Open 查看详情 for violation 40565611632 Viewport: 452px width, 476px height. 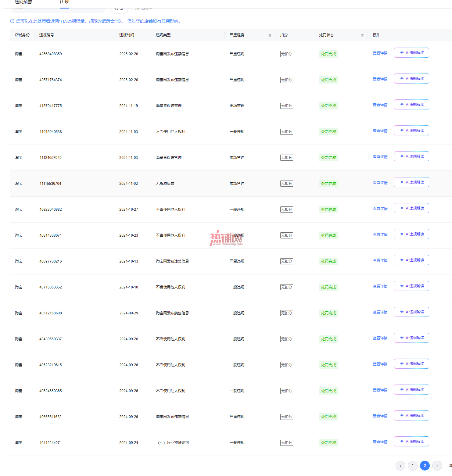point(380,416)
